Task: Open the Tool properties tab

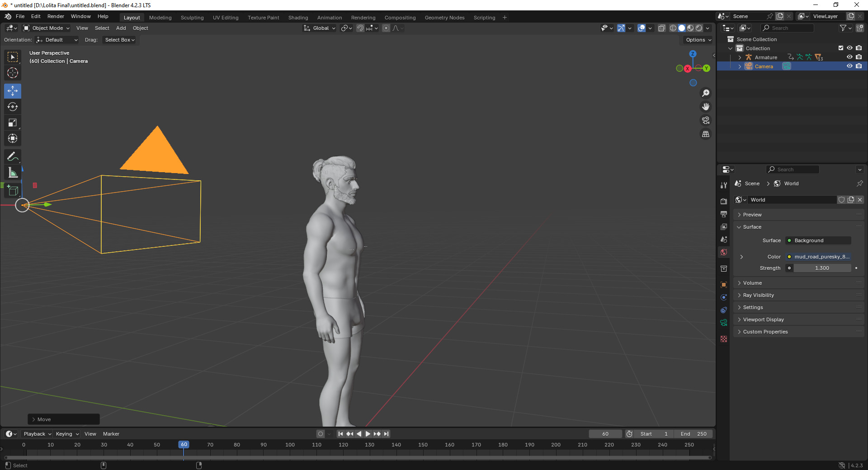Action: tap(724, 185)
